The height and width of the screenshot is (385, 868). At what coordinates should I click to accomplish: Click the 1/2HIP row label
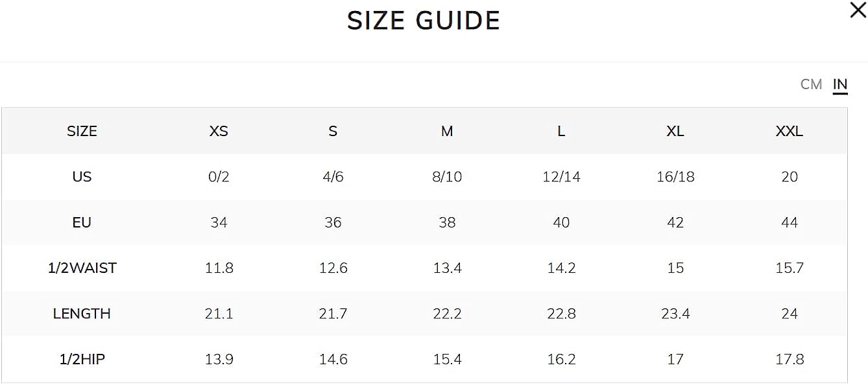82,359
